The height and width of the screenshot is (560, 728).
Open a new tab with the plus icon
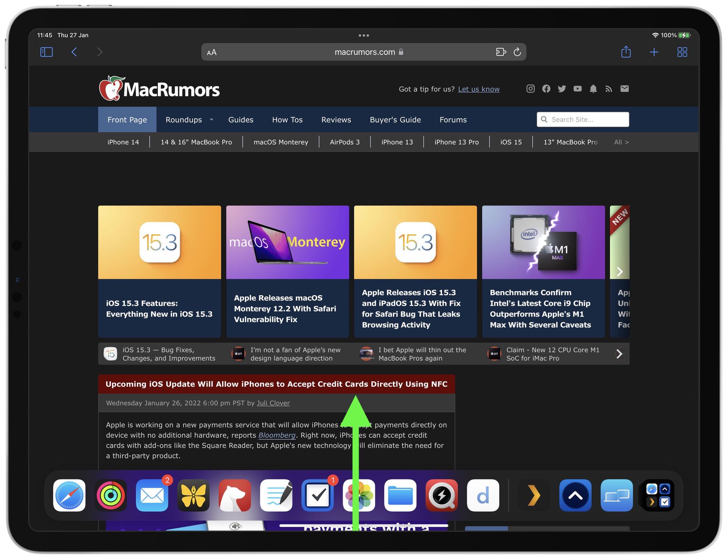click(654, 52)
